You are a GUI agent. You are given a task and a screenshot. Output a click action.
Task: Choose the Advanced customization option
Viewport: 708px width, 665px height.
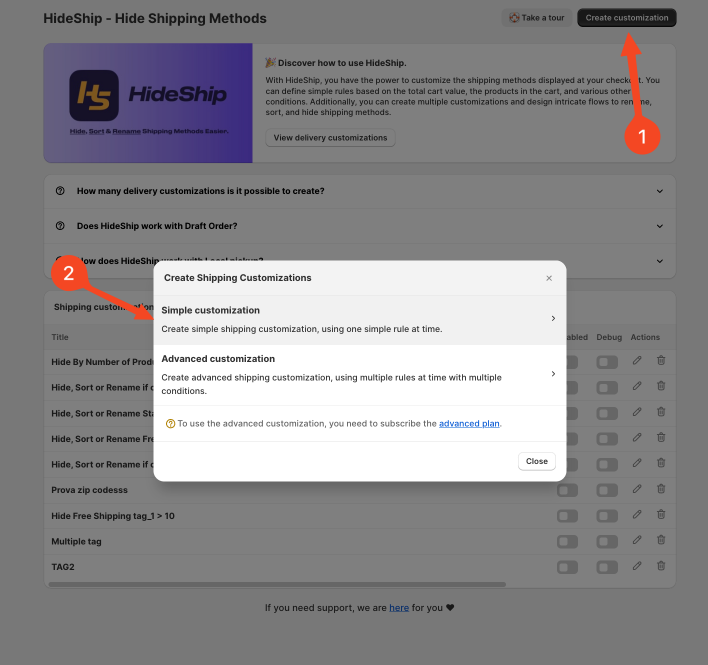pyautogui.click(x=360, y=375)
